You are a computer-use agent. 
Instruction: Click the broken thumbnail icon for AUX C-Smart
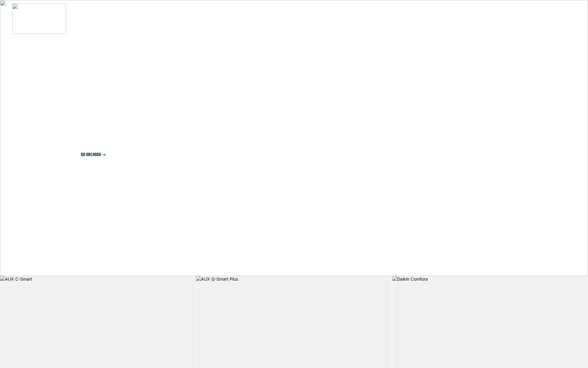[x=2, y=279]
